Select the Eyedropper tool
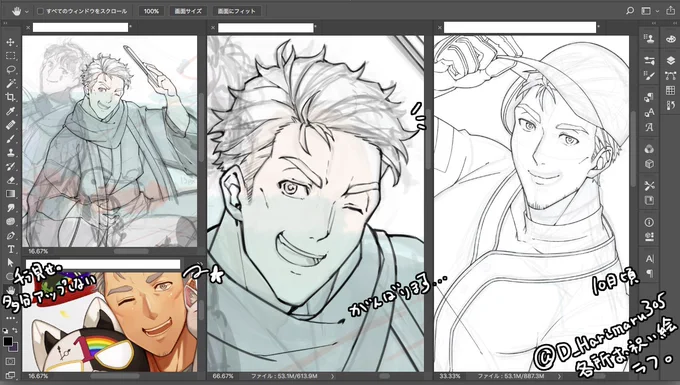The image size is (680, 385). [10, 111]
